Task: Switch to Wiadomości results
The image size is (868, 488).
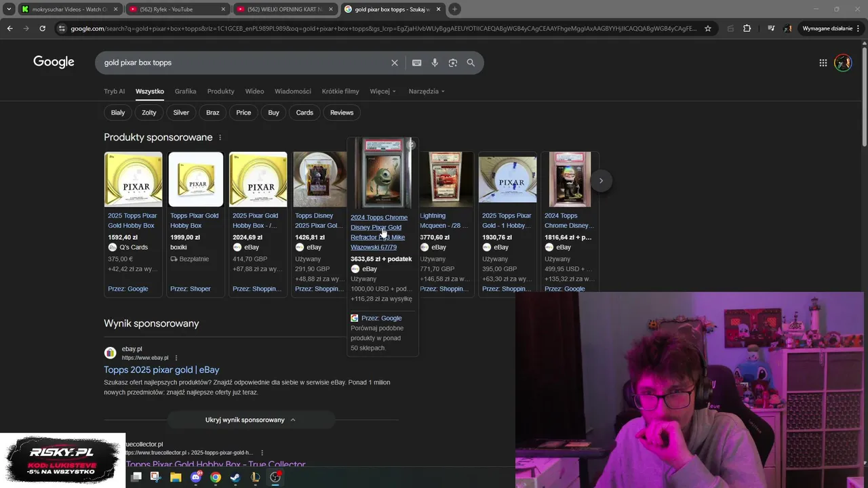Action: coord(293,91)
